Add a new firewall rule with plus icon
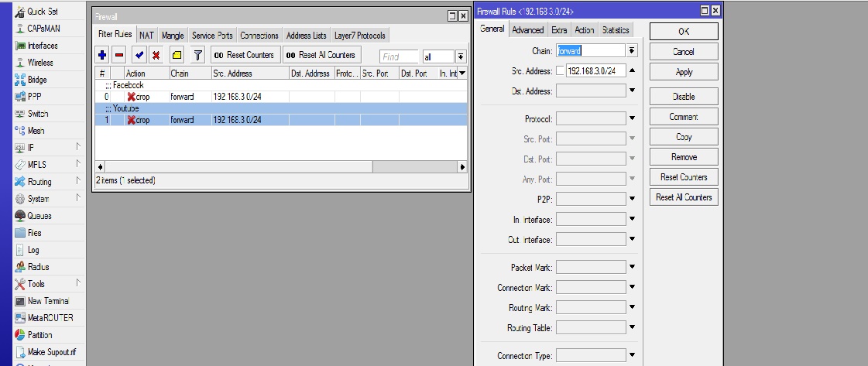Image resolution: width=868 pixels, height=366 pixels. click(x=102, y=55)
